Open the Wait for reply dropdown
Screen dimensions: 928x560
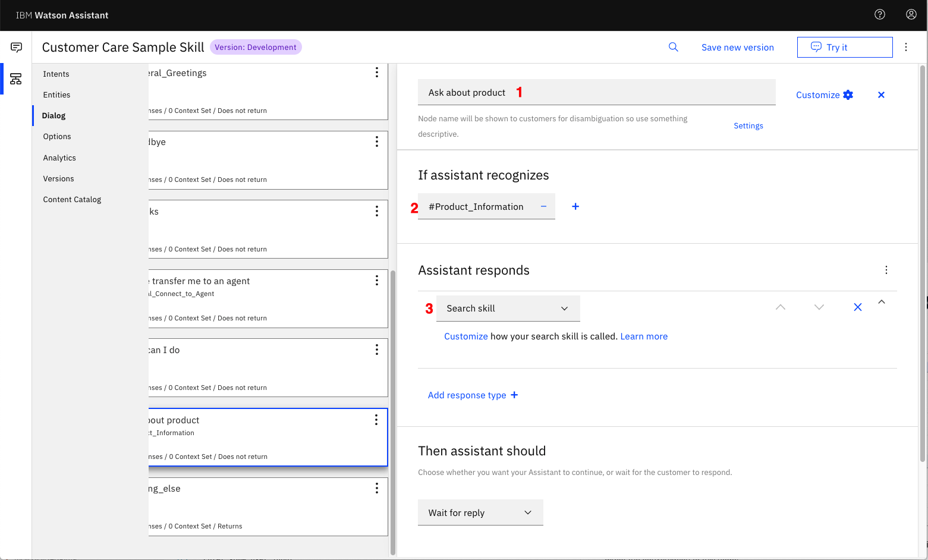pyautogui.click(x=480, y=512)
